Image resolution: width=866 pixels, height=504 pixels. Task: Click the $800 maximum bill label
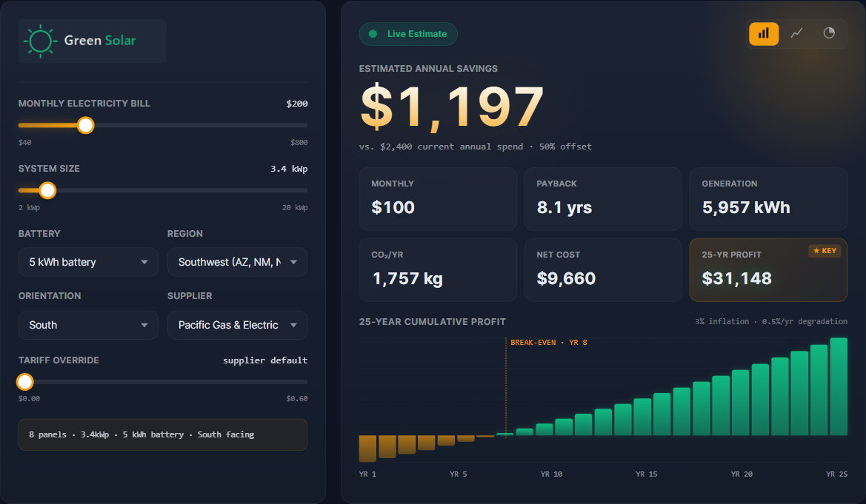coord(299,142)
